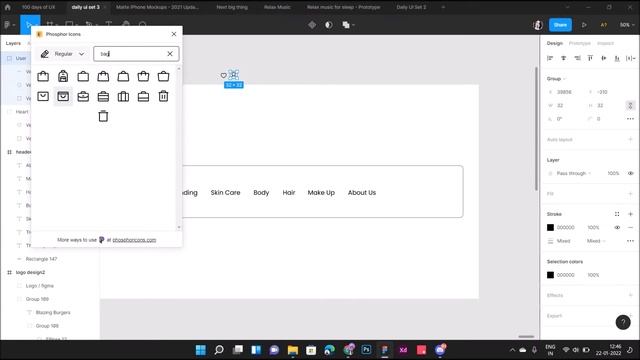Align selection to bottom
640x360 pixels.
click(617, 58)
